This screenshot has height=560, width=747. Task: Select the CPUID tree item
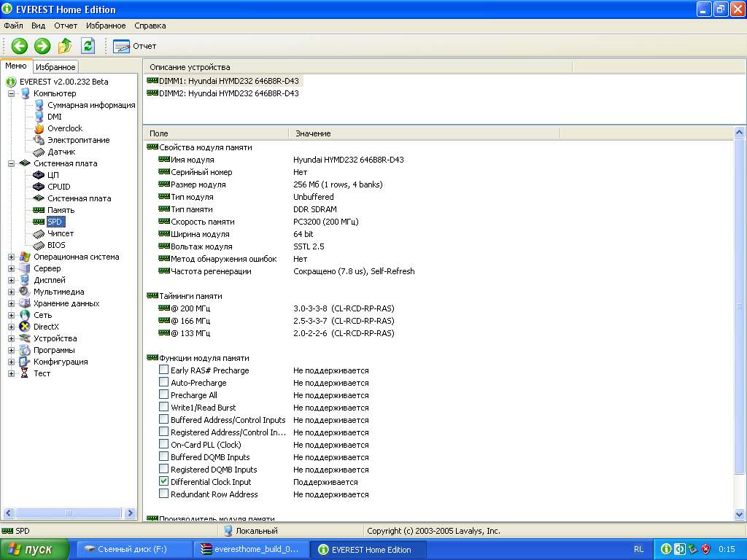58,187
